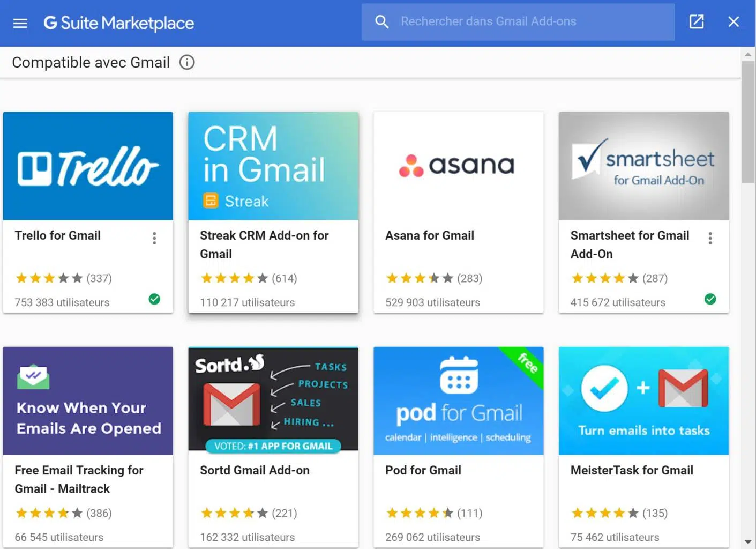Viewport: 756px width, 549px height.
Task: Select the MeisterTask for Gmail title
Action: click(x=632, y=470)
